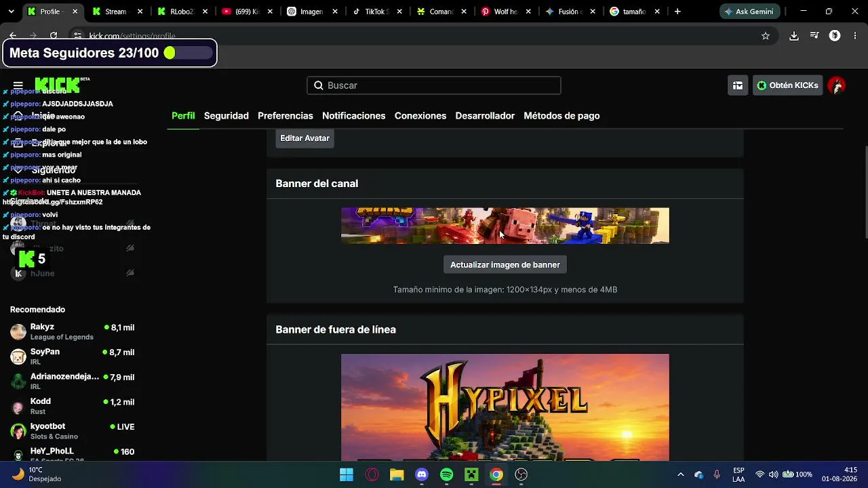This screenshot has width=868, height=488.
Task: Switch to the Google tamaño browser tab
Action: (636, 12)
